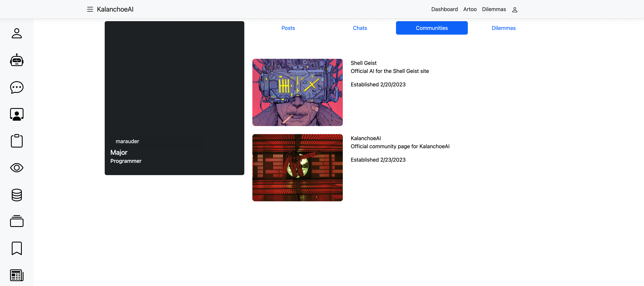This screenshot has height=286, width=644.
Task: Open the Shell Geist community thumbnail
Action: tap(297, 92)
